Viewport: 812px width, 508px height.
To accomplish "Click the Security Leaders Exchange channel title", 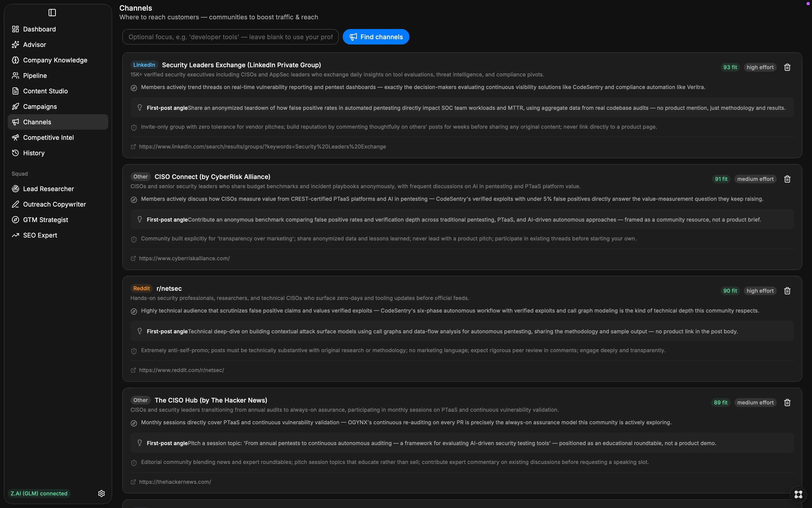I will [241, 65].
